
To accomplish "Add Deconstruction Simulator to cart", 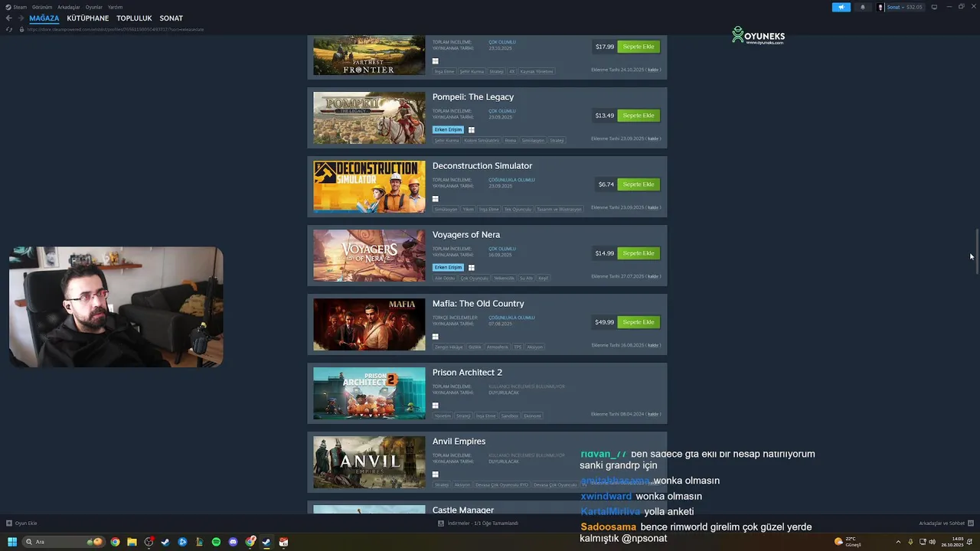I will 639,184.
